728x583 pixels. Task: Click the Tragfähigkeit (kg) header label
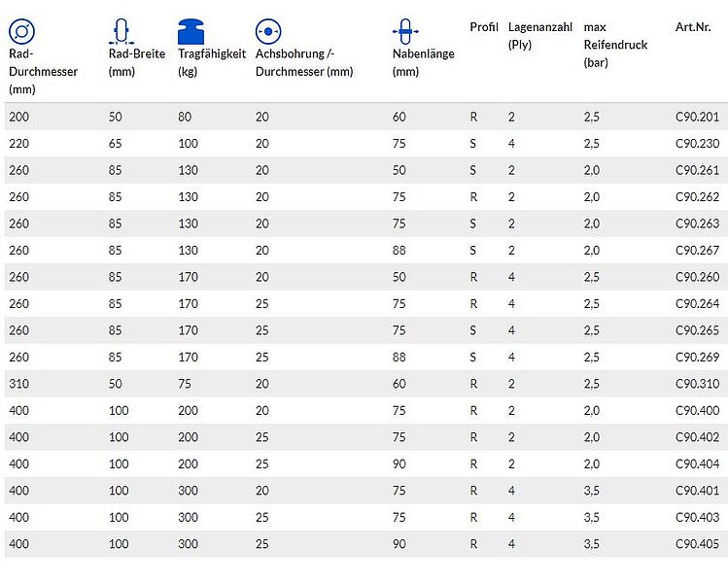212,62
